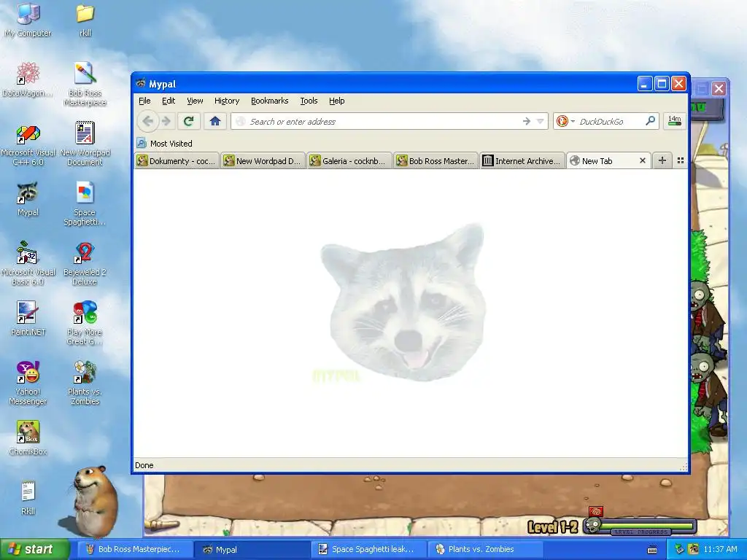Select the New Wordpad Document desktop icon

(85, 144)
